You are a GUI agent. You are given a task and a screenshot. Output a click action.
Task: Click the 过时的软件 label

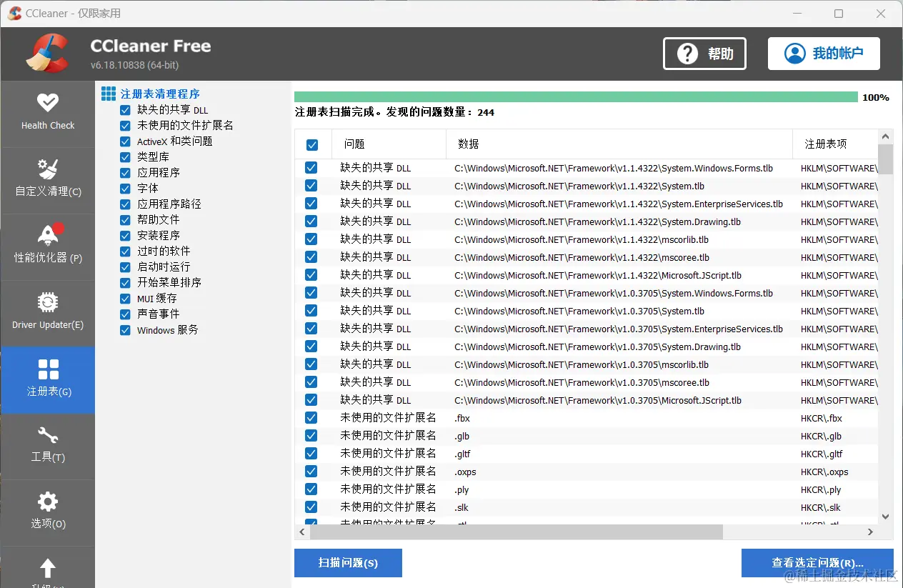[x=164, y=251]
